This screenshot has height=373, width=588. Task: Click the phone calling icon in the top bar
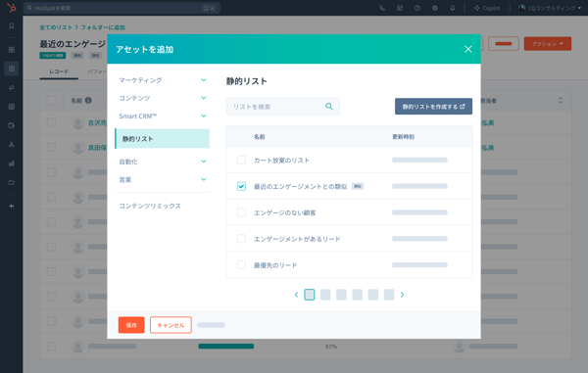pyautogui.click(x=382, y=8)
